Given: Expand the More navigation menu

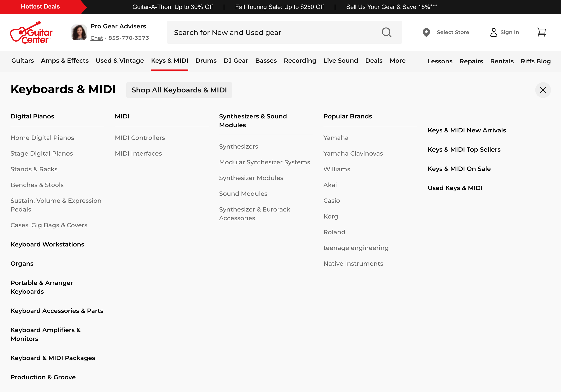Looking at the screenshot, I should (x=397, y=61).
